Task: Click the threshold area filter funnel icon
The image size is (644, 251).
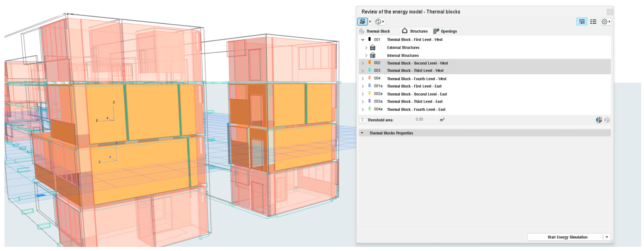Action: click(x=362, y=120)
